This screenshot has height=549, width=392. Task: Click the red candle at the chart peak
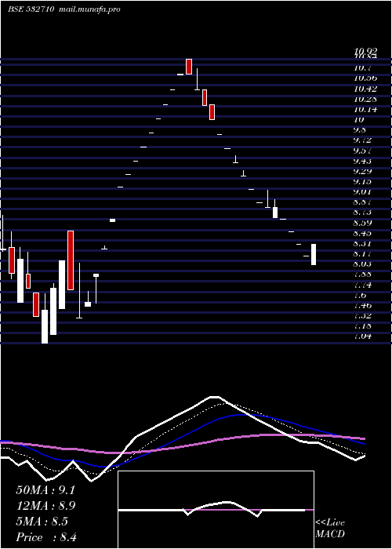189,67
